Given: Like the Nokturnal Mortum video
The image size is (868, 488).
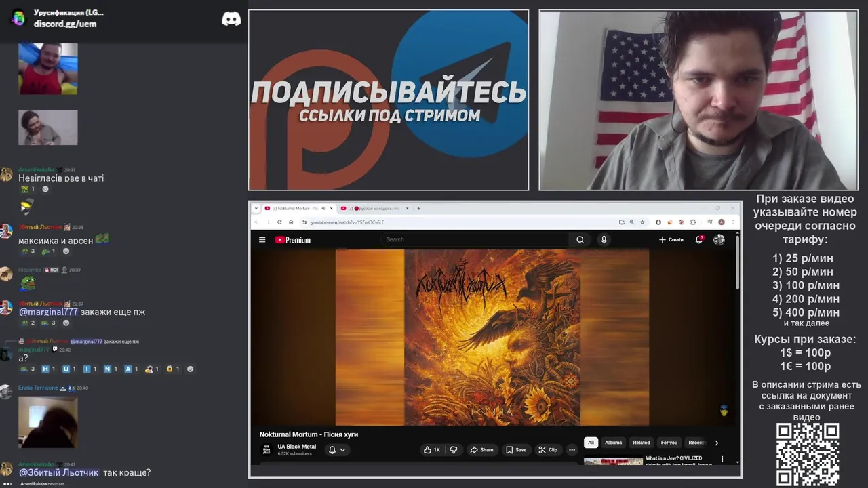Looking at the screenshot, I should point(431,449).
